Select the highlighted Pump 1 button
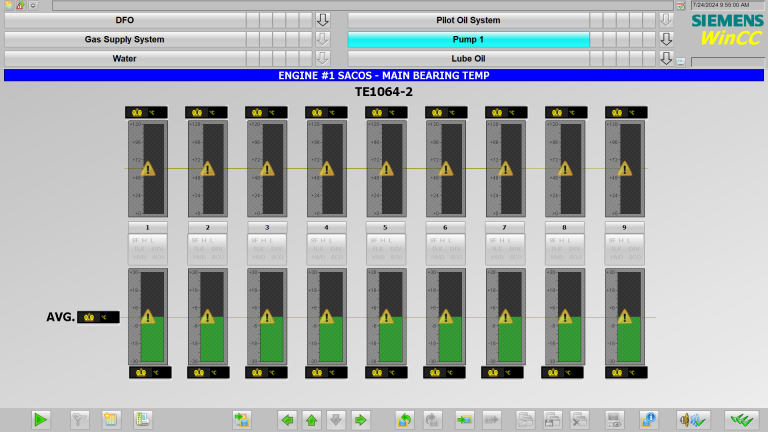Viewport: 768px width, 432px height. (x=468, y=39)
